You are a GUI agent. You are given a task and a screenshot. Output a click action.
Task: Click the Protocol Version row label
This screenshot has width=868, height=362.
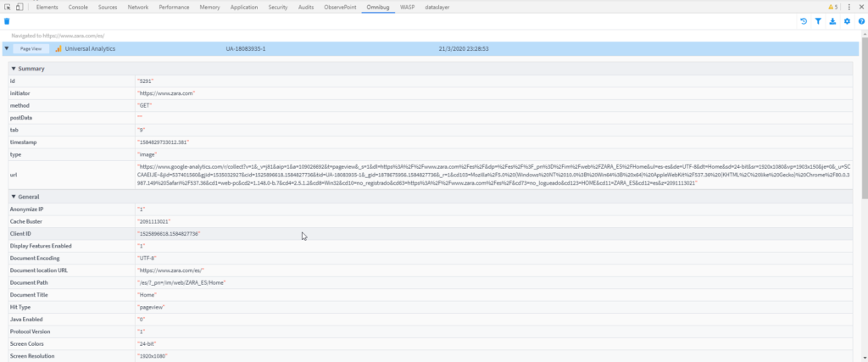[31, 331]
